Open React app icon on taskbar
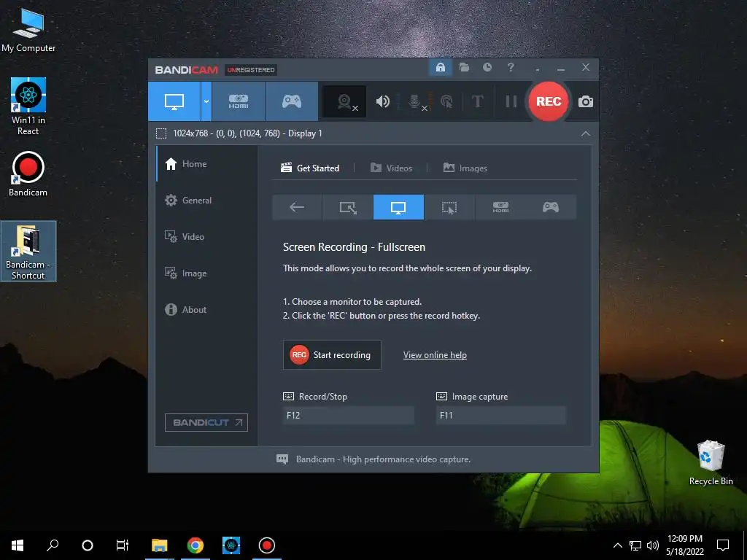 231,545
